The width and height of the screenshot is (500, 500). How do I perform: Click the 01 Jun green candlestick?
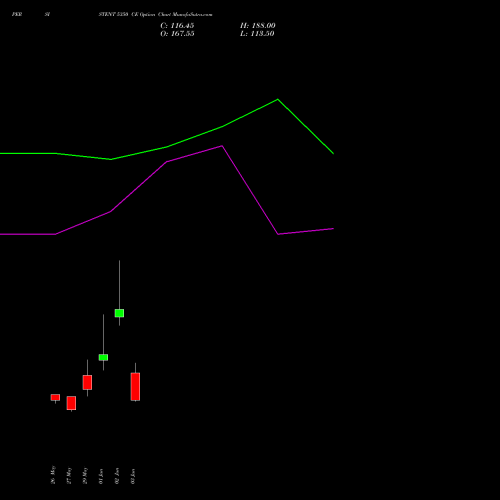(x=103, y=357)
